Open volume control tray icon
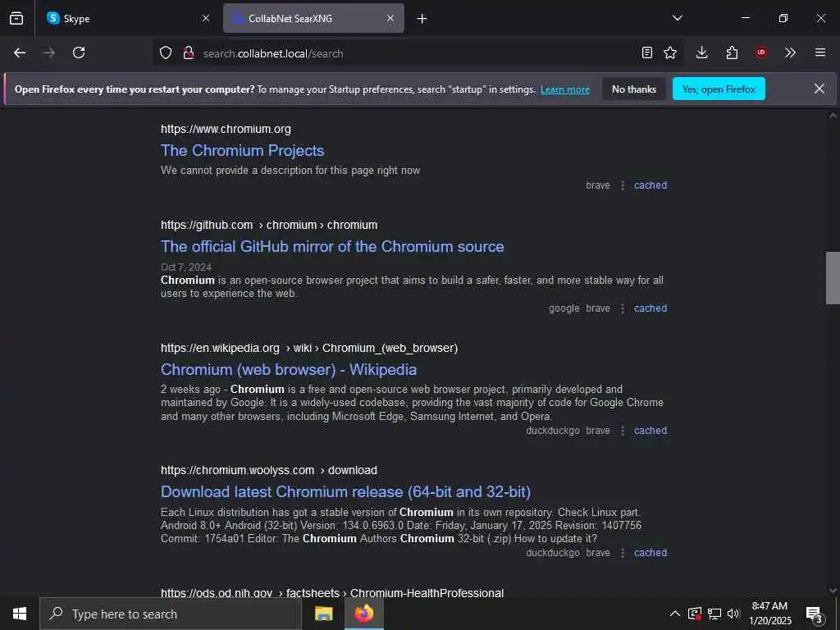 (x=733, y=614)
